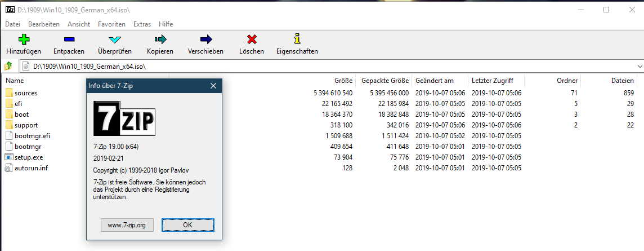Click the red X Löschen icon

point(252,39)
